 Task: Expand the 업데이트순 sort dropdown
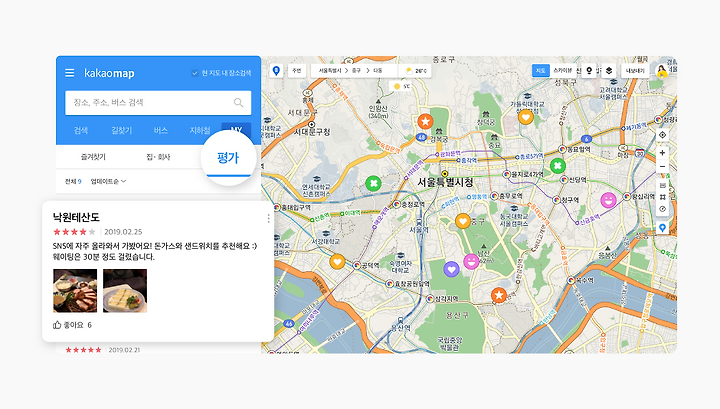click(x=108, y=181)
